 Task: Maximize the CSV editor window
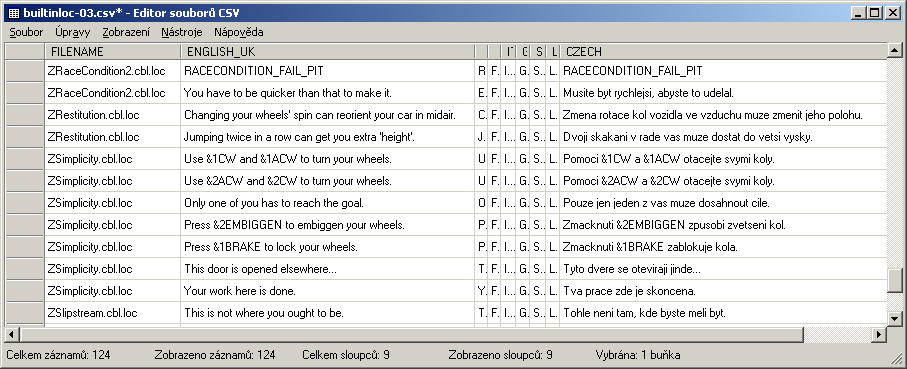pyautogui.click(x=875, y=13)
